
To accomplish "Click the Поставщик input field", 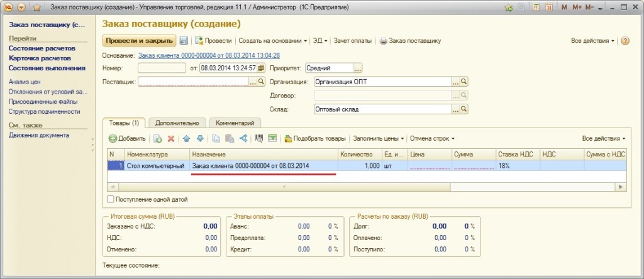I will tap(194, 82).
